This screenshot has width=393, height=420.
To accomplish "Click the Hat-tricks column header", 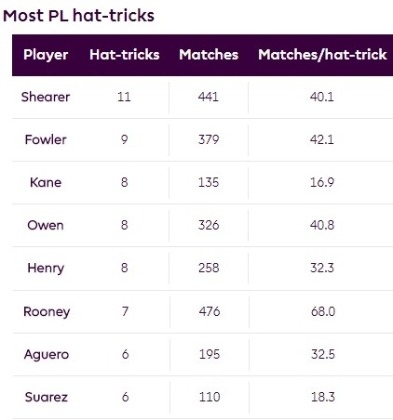I will [x=124, y=55].
